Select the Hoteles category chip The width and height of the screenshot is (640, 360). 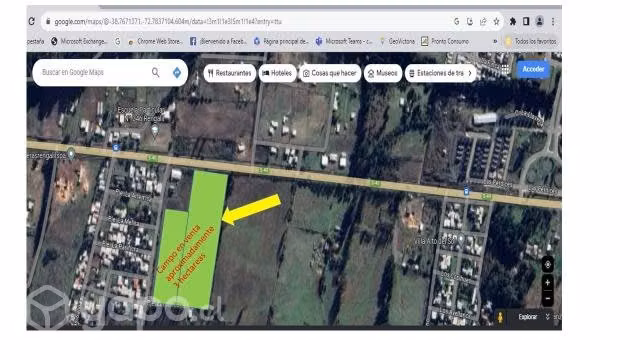tap(277, 73)
